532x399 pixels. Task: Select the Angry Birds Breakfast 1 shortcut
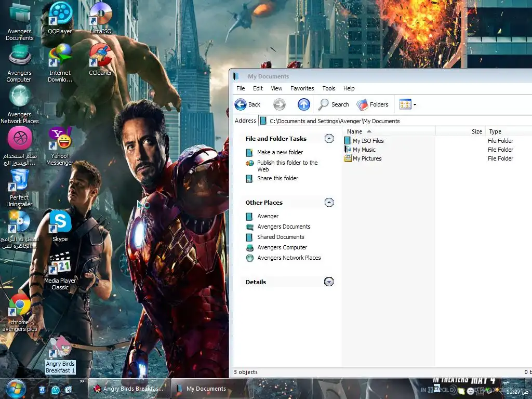(60, 355)
